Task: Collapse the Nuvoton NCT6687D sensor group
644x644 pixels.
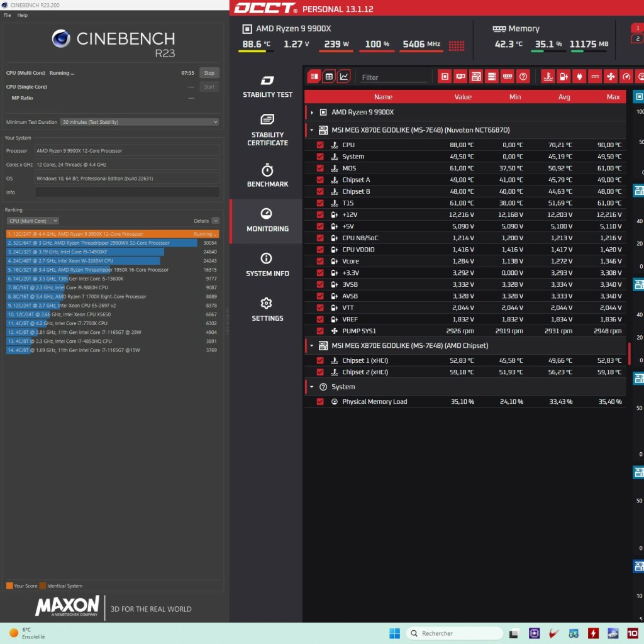Action: (312, 130)
